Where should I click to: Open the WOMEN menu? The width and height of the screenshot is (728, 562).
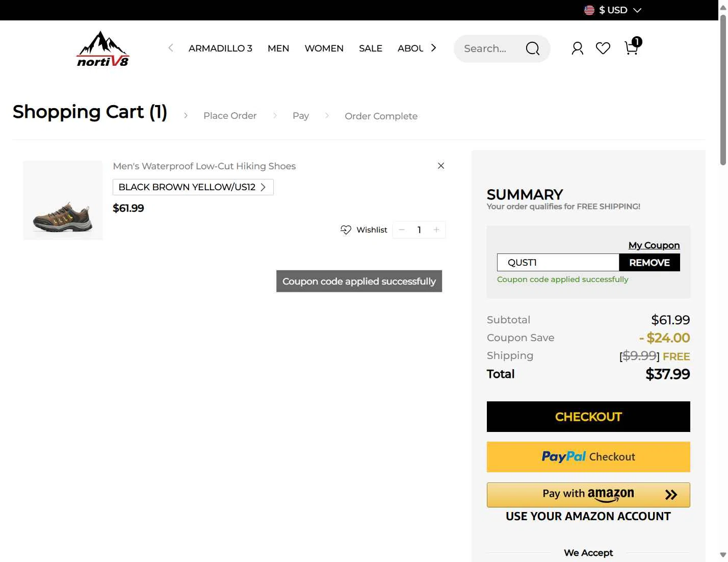324,48
